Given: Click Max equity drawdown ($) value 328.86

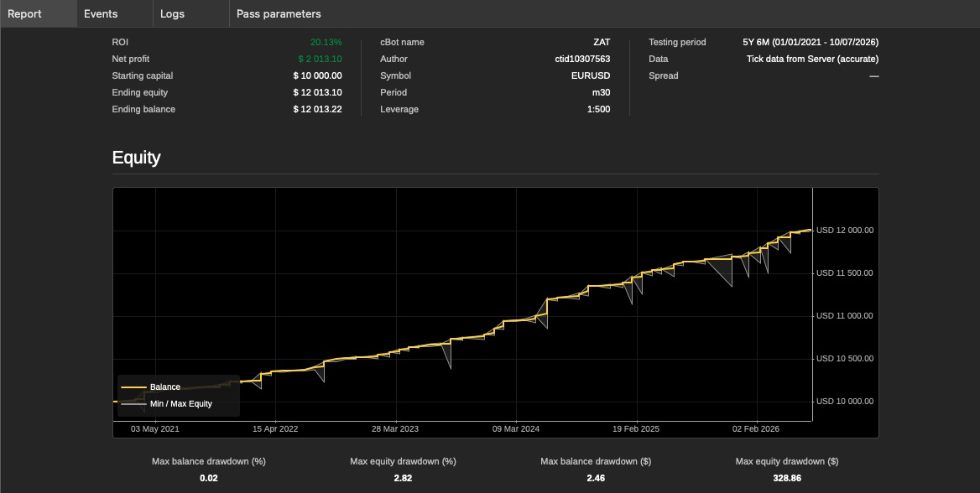Looking at the screenshot, I should [x=787, y=478].
